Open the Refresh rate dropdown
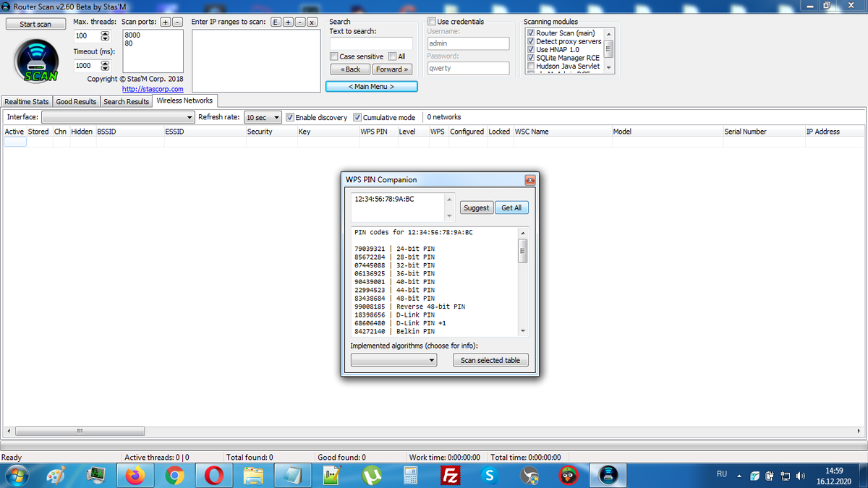Viewport: 868px width, 488px height. (263, 117)
